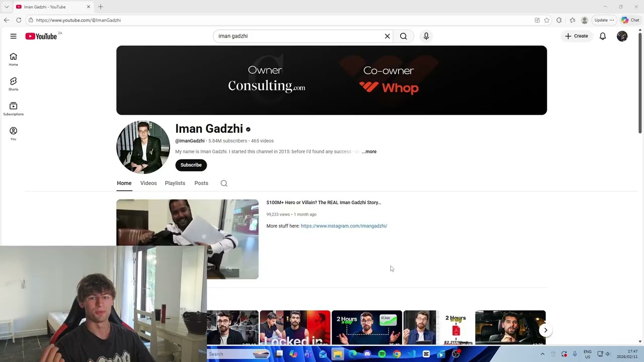
Task: Open the tab search dropdown
Action: [7, 7]
